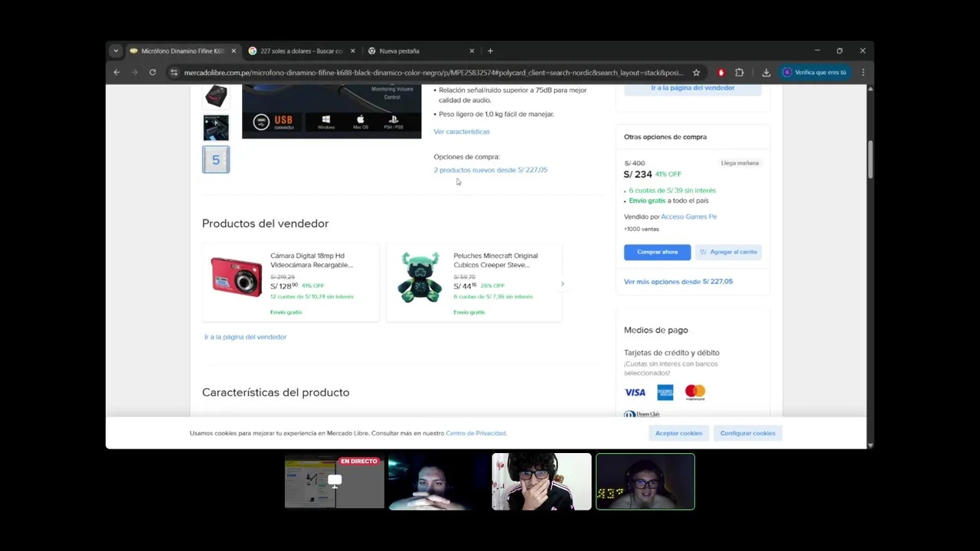Screen dimensions: 980x551
Task: Open the Extensions puzzle icon
Action: click(740, 73)
